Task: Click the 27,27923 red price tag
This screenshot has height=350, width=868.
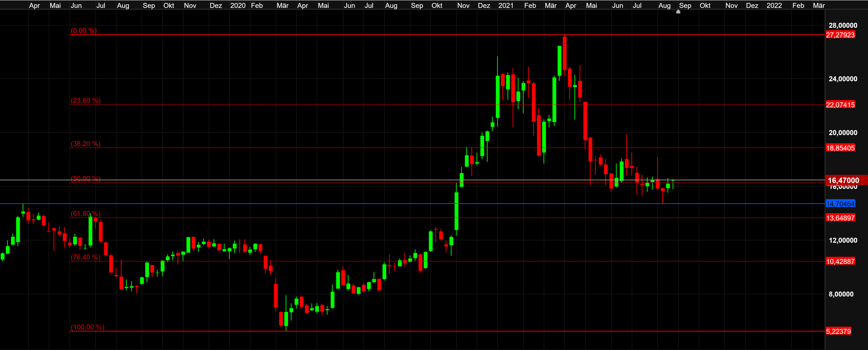Action: tap(840, 35)
